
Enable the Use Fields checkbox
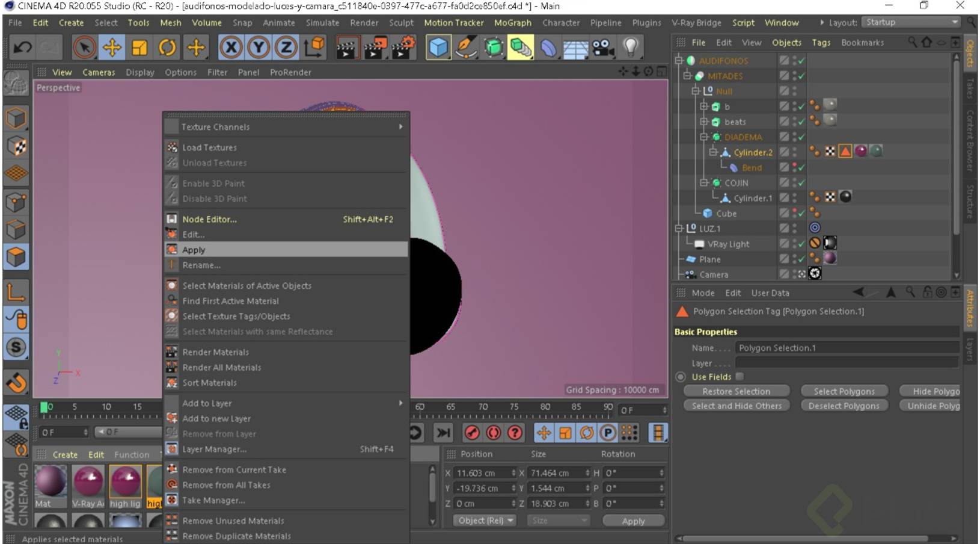click(740, 377)
